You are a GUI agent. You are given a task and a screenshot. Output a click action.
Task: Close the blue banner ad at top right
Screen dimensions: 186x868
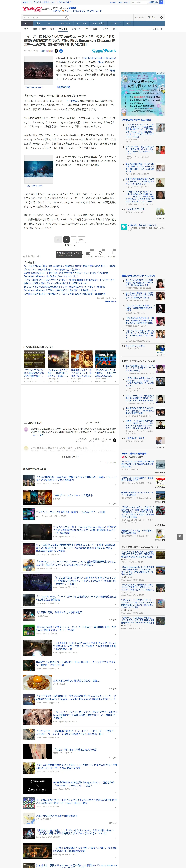point(163,73)
